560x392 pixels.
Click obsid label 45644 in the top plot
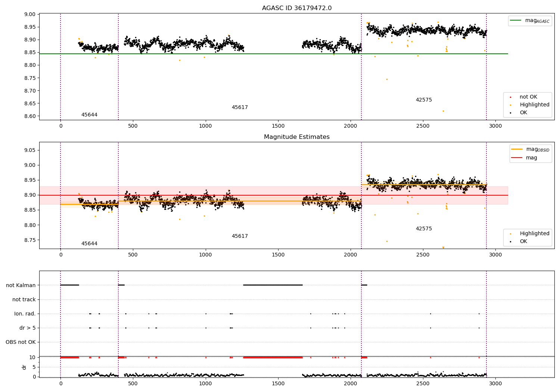[89, 115]
